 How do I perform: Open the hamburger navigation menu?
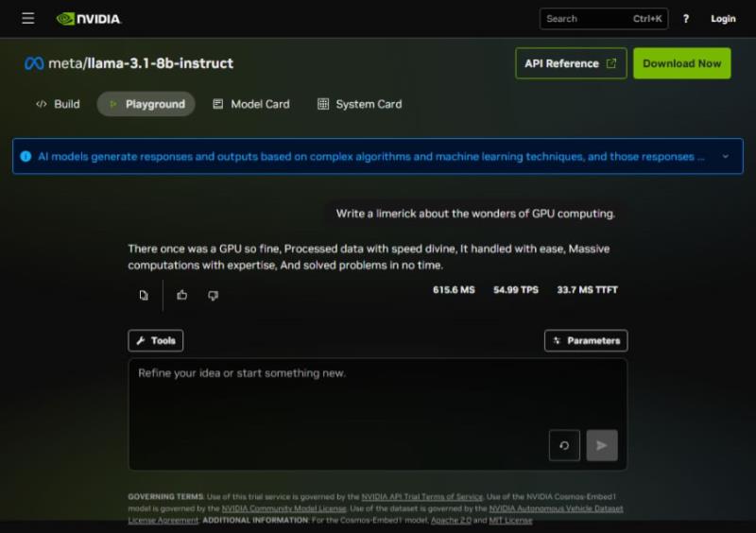click(28, 18)
